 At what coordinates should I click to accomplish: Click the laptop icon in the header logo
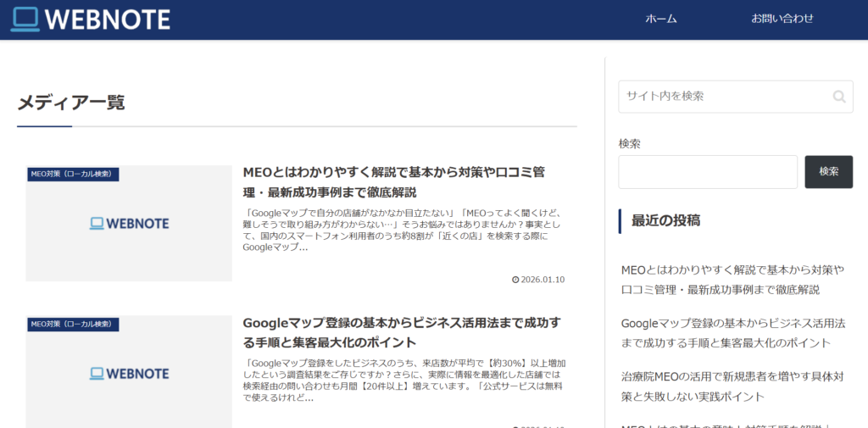25,19
